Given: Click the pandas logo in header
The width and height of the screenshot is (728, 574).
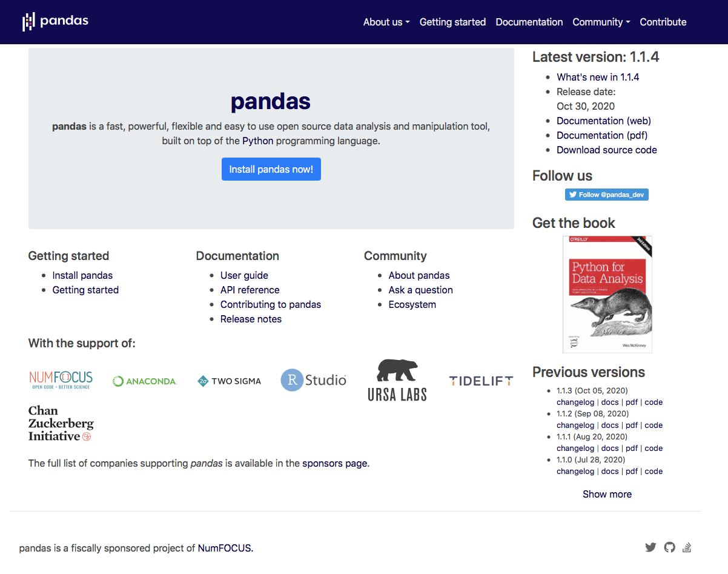Looking at the screenshot, I should coord(55,22).
